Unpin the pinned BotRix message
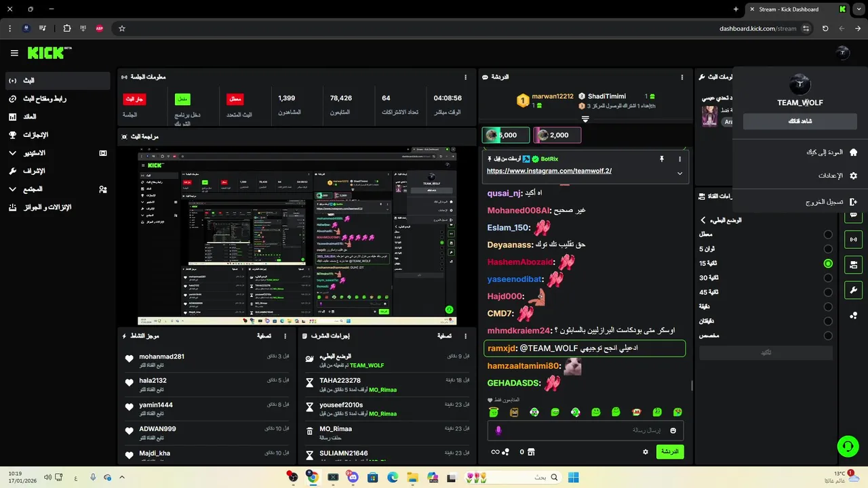This screenshot has height=488, width=868. tap(662, 159)
